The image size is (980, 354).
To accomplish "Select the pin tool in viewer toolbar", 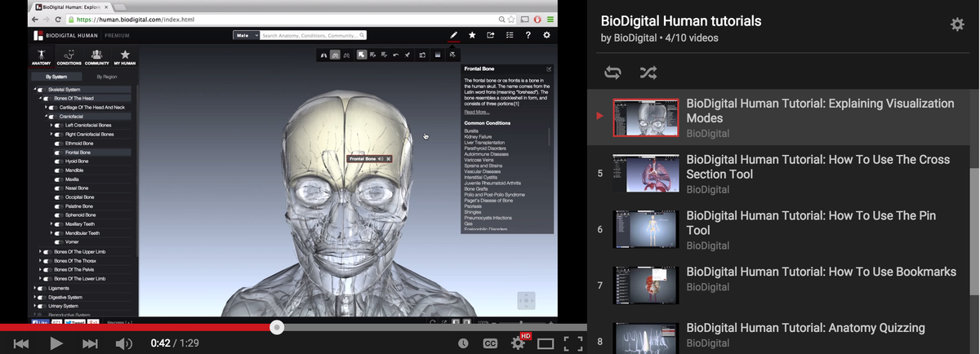I will (408, 55).
